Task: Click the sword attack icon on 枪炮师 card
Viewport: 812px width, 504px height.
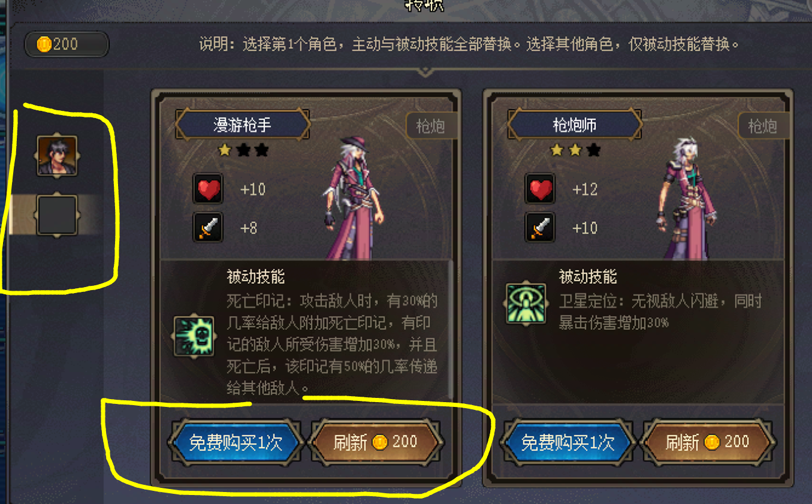Action: point(540,227)
